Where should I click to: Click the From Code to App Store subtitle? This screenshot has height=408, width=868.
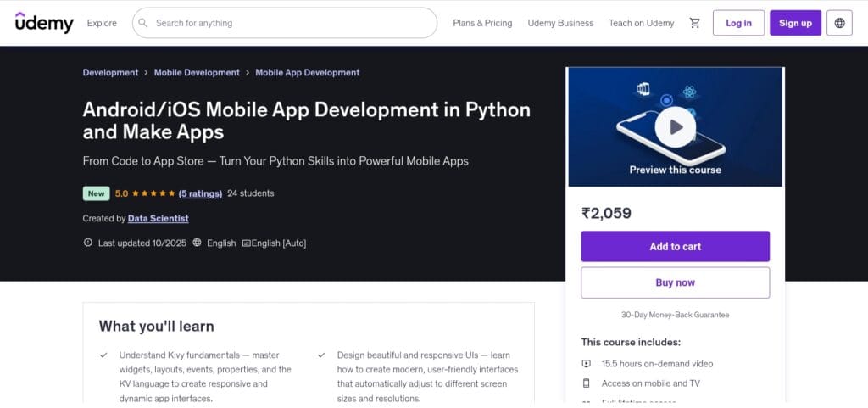pos(275,161)
